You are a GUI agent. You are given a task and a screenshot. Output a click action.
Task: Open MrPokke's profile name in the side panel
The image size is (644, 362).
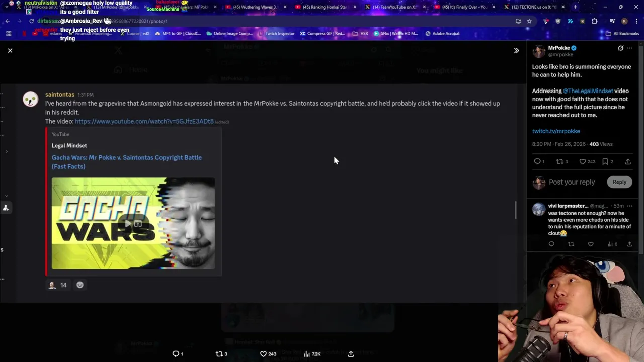[x=558, y=48]
